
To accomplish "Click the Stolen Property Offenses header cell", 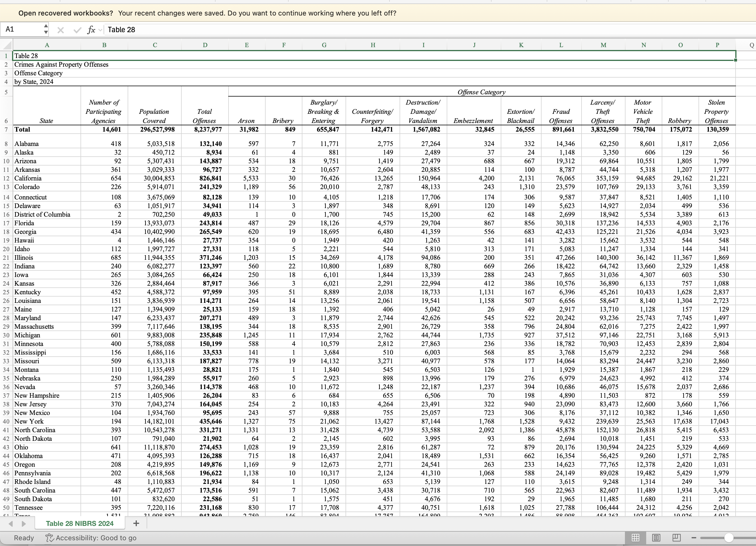I will click(717, 111).
